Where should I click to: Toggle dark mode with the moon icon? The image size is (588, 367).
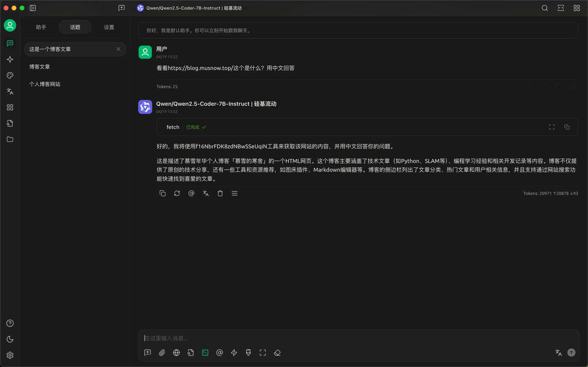pos(10,339)
